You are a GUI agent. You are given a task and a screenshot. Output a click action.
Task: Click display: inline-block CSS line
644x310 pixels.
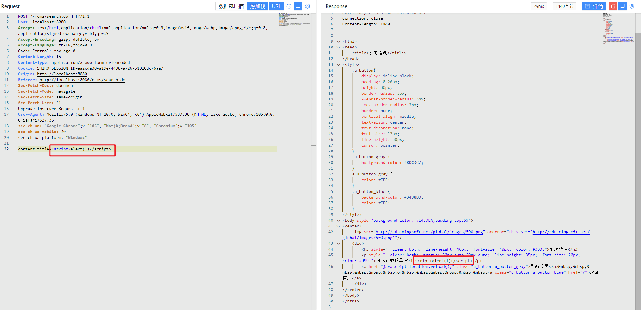[x=387, y=76]
